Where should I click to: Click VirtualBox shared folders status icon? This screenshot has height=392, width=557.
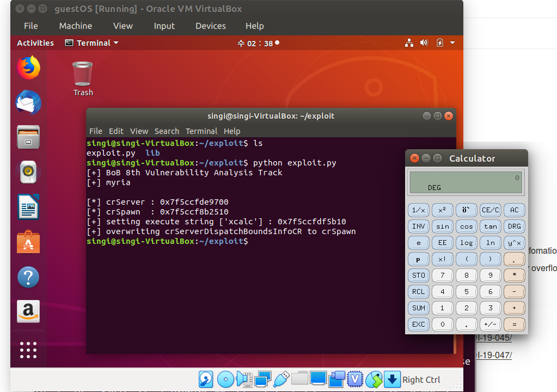[299, 378]
